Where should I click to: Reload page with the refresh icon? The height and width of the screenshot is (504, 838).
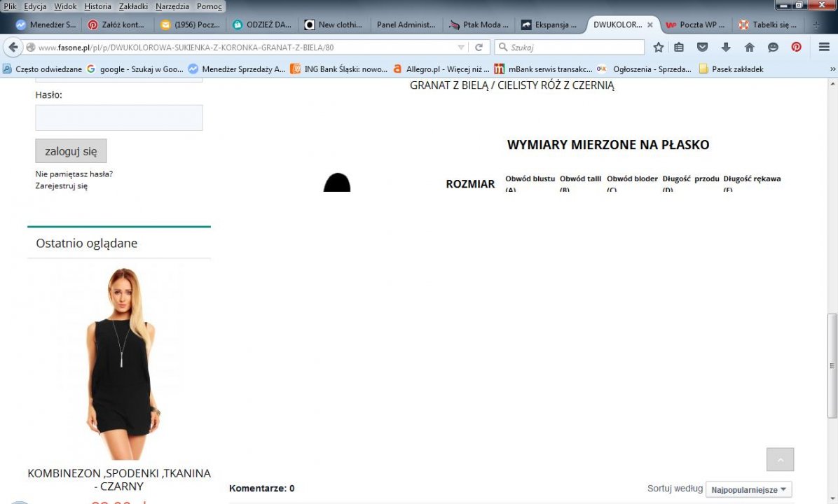[x=479, y=47]
